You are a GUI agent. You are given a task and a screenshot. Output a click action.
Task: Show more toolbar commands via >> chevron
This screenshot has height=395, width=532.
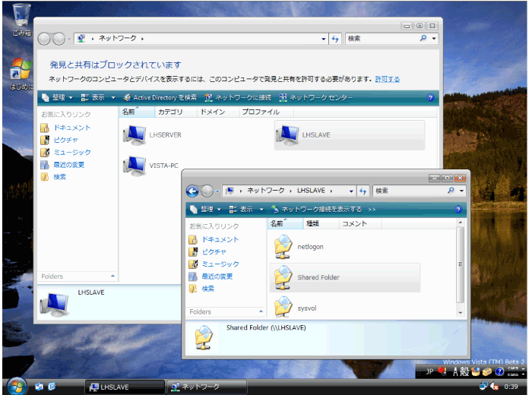coord(372,210)
